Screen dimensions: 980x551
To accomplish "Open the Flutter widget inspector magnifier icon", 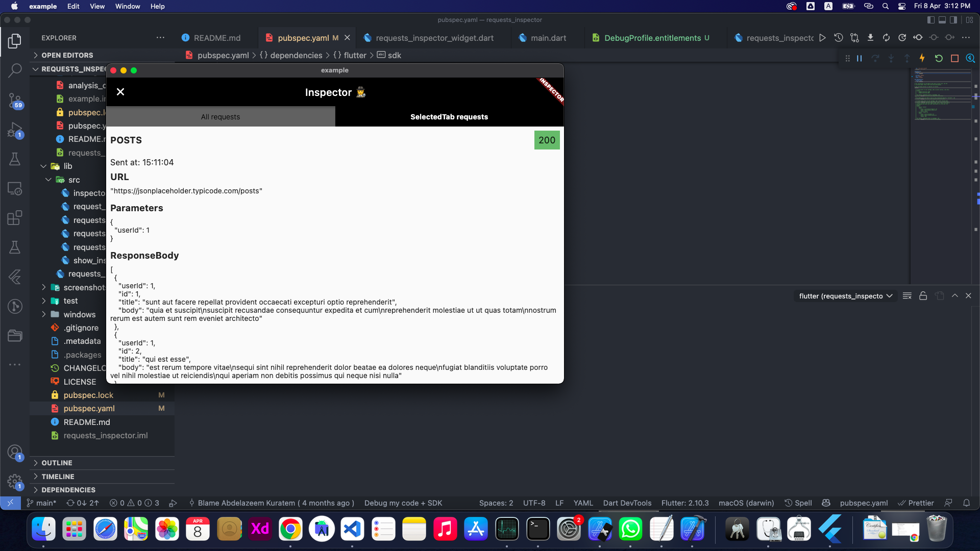I will [x=970, y=58].
